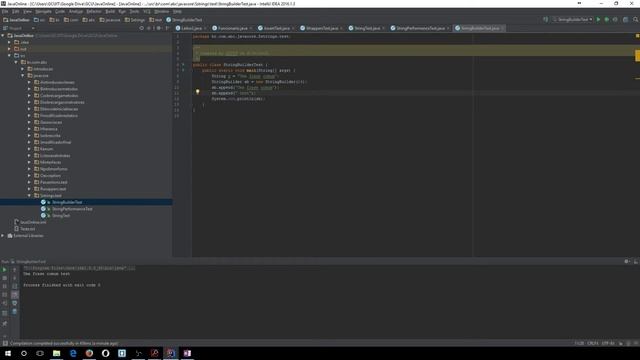The image size is (640, 360).
Task: Click the java.exe command link in the console
Action: (79, 268)
